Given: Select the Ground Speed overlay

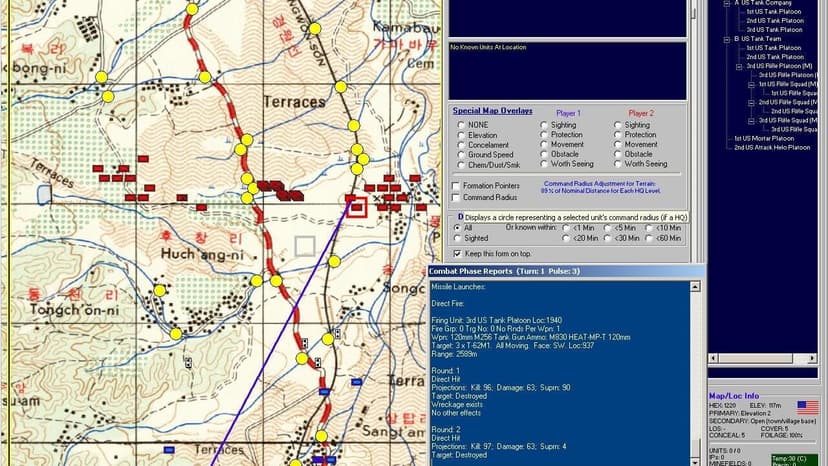Looking at the screenshot, I should 460,155.
